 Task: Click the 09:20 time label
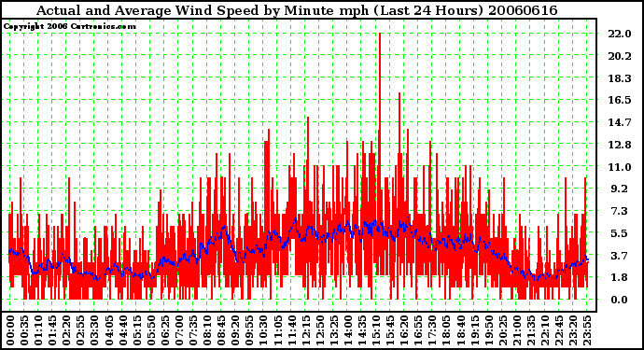[236, 330]
